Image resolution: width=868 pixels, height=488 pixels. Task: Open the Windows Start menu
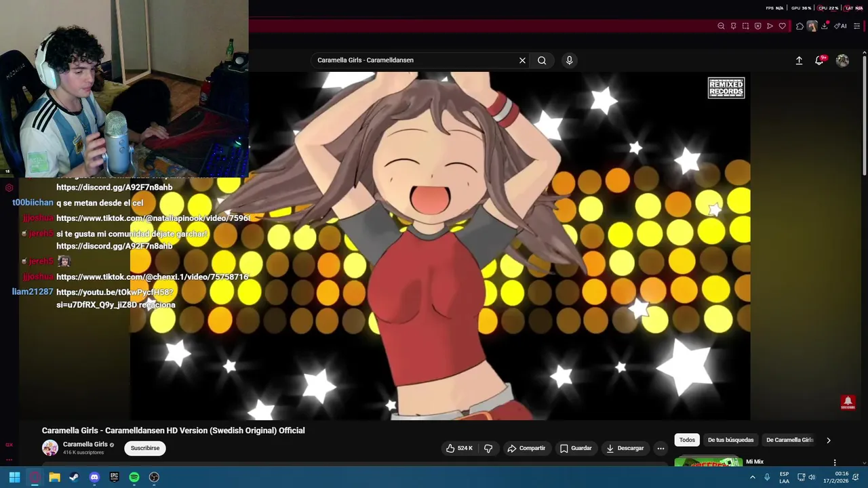coord(14,477)
